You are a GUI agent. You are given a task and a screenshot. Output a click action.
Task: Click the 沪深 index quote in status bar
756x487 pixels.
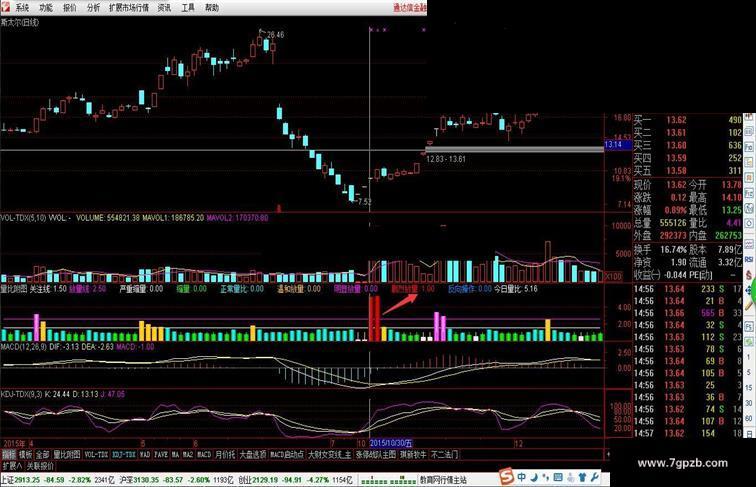point(176,480)
